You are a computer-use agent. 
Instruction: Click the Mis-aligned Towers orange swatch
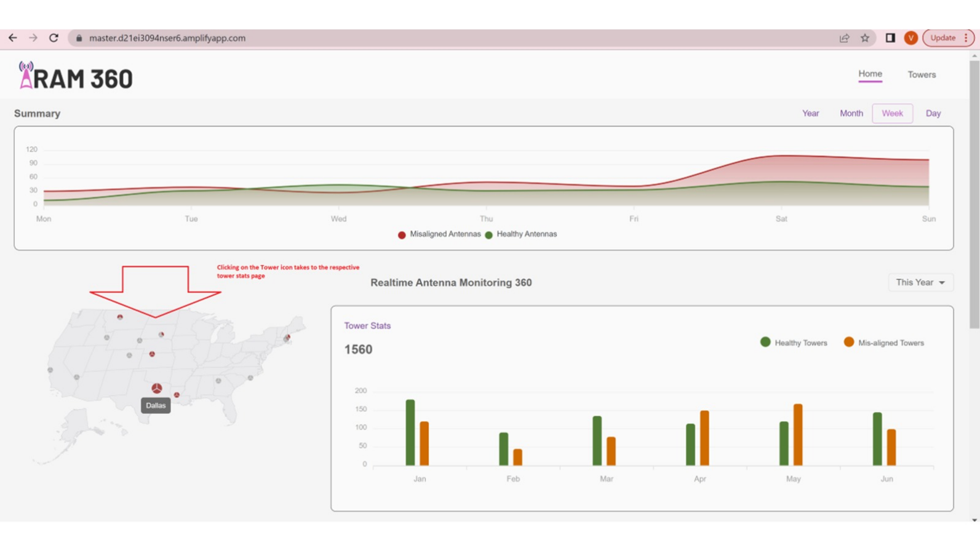pyautogui.click(x=848, y=342)
